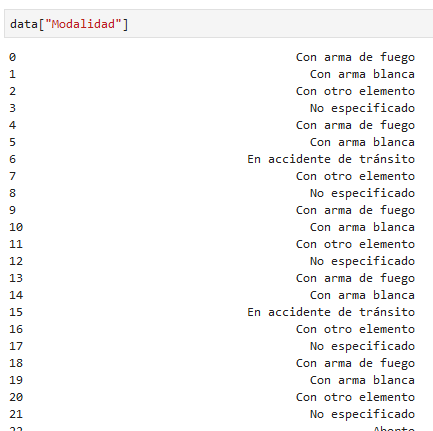Click row index 21 in the output

coord(16,414)
